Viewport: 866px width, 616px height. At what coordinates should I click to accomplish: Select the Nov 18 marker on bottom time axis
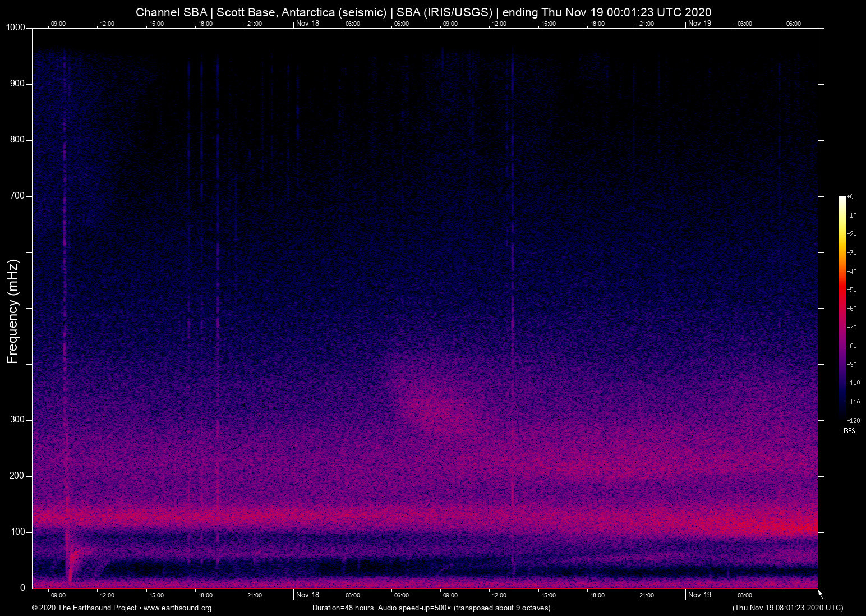click(x=307, y=595)
